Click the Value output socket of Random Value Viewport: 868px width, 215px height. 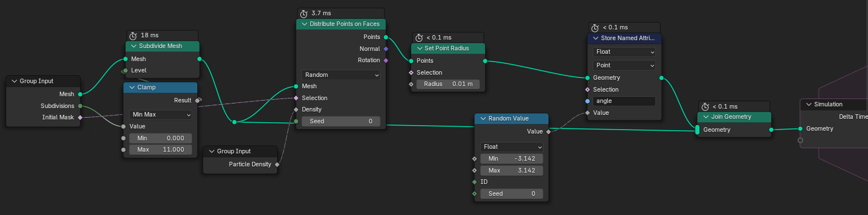tap(548, 131)
